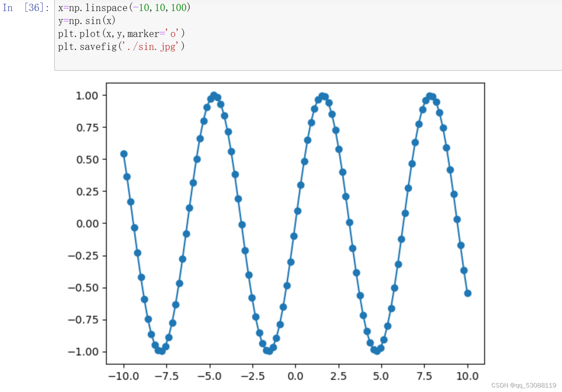The width and height of the screenshot is (562, 392).
Task: Click the 0.25 y-axis tick label
Action: pyautogui.click(x=87, y=192)
